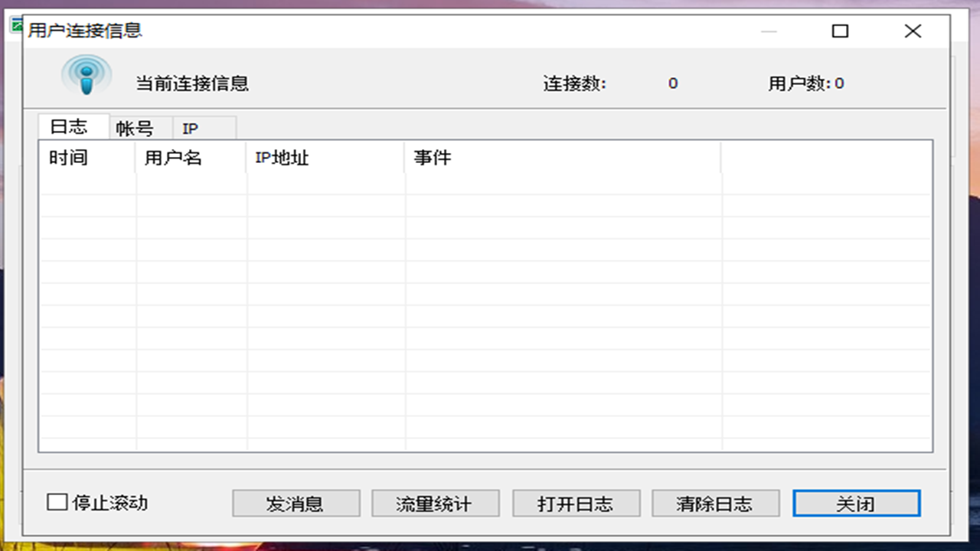
Task: Open traffic statistics via 流量统计
Action: click(x=435, y=503)
